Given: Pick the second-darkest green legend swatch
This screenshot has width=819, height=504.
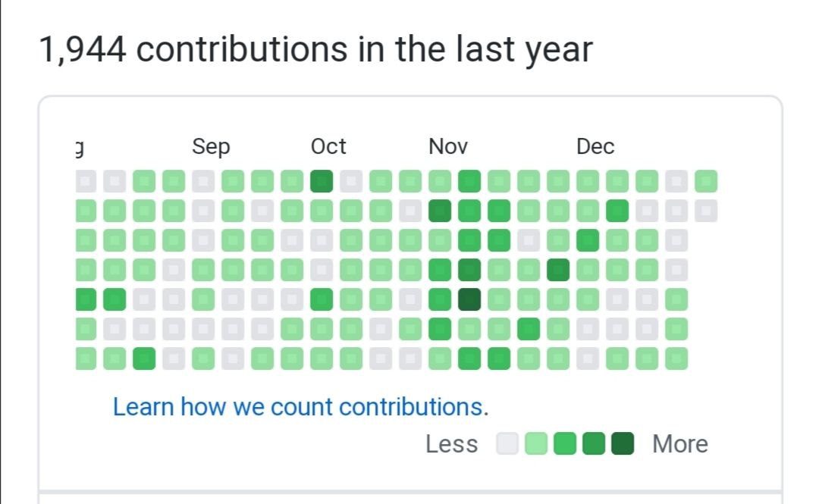Looking at the screenshot, I should [594, 444].
